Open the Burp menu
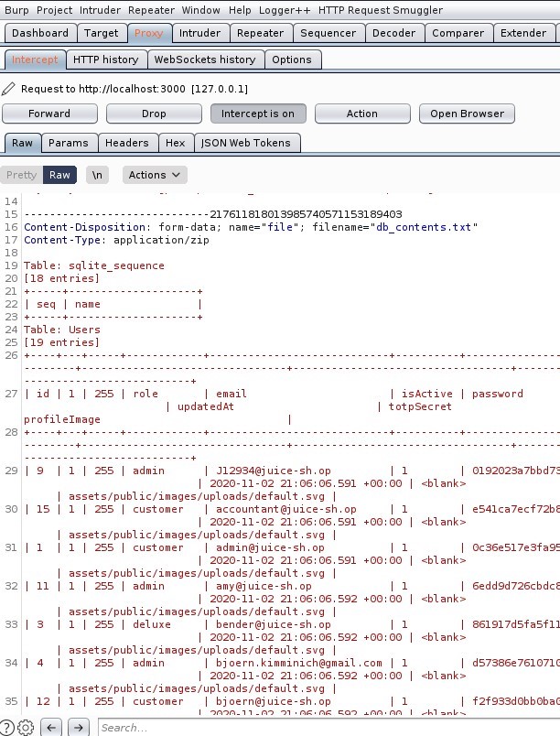The height and width of the screenshot is (736, 560). [16, 10]
